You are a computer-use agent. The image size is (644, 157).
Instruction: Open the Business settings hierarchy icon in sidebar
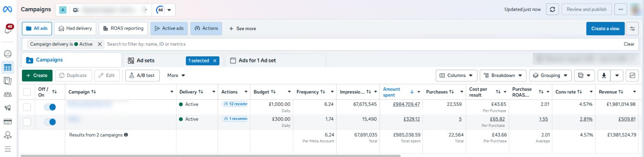coord(7,135)
